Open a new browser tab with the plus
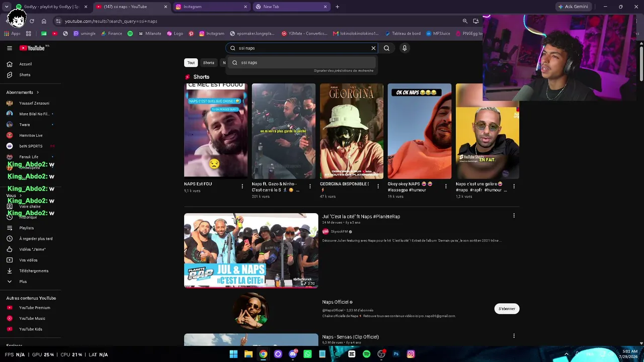This screenshot has height=362, width=644. click(x=337, y=7)
